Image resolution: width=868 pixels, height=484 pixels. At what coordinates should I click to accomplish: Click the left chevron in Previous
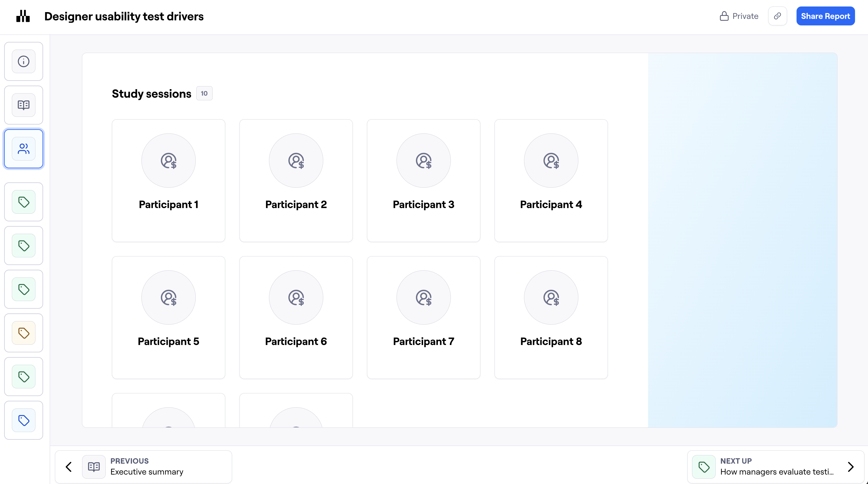tap(69, 467)
